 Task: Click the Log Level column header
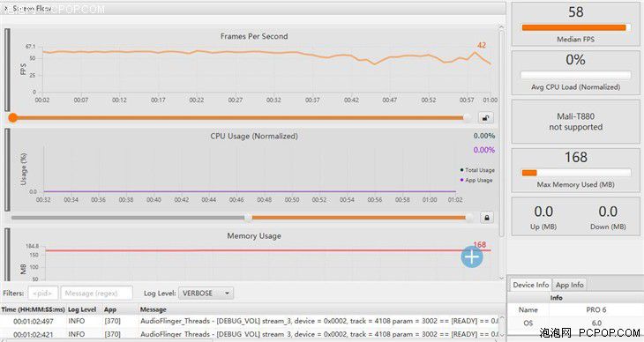point(82,309)
